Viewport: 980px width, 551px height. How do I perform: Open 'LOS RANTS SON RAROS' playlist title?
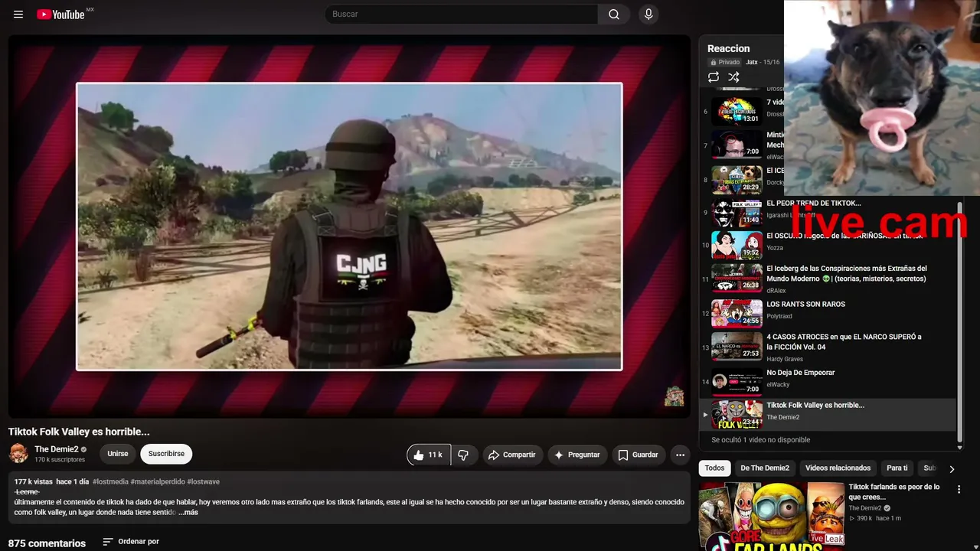805,305
